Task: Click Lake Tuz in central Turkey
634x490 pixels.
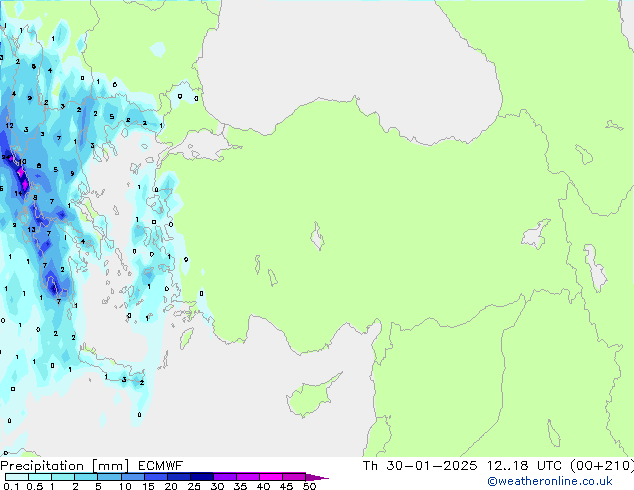Action: tap(319, 238)
